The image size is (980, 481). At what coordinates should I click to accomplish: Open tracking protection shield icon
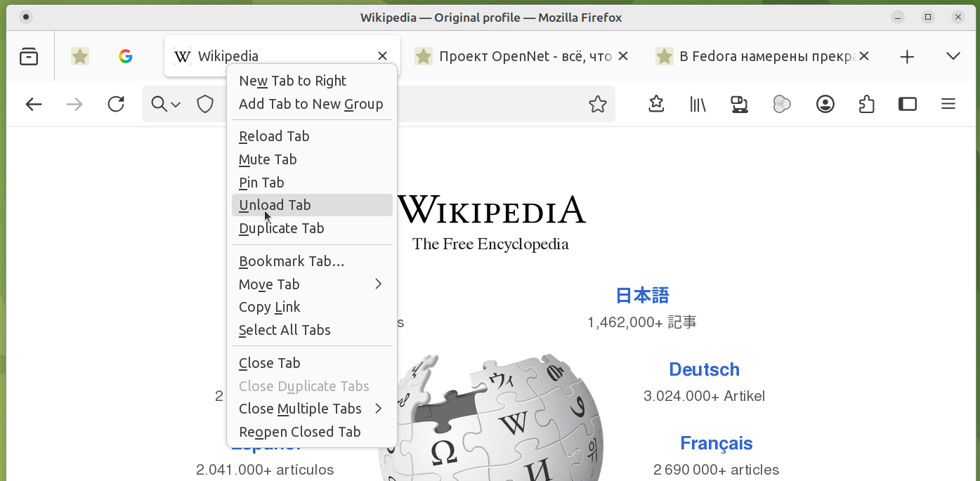(x=205, y=105)
